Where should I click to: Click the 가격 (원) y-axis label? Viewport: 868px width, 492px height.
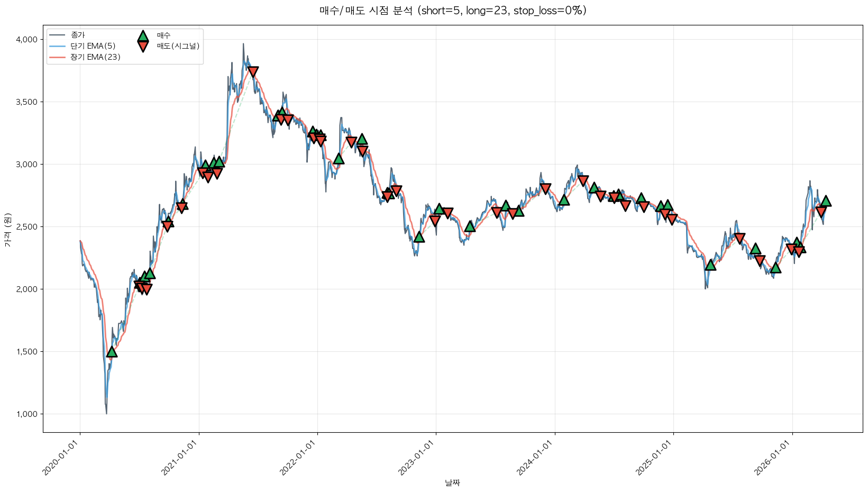point(7,230)
